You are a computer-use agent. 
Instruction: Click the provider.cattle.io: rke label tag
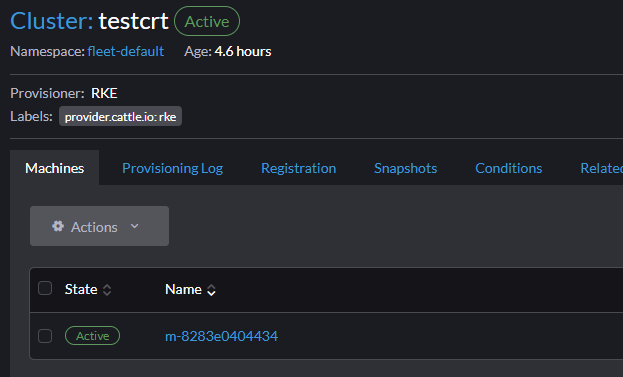click(x=120, y=116)
